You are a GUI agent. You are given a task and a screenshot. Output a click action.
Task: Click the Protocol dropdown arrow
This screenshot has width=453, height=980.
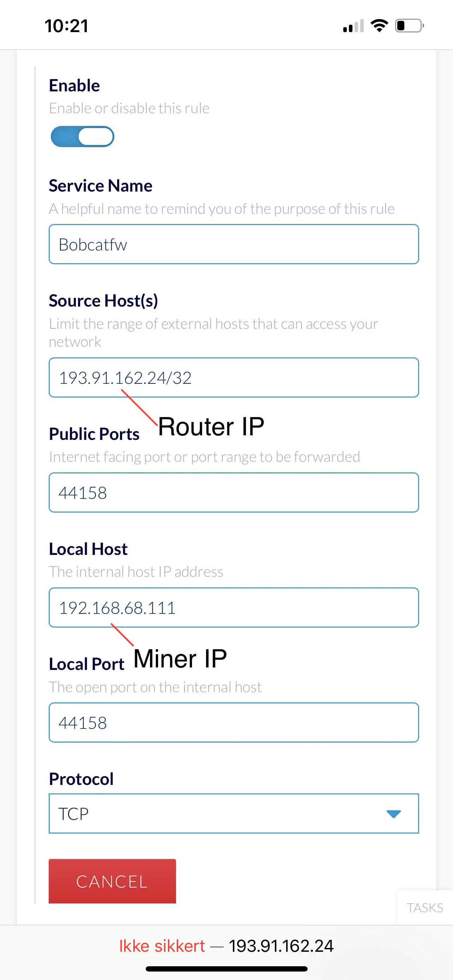click(x=393, y=814)
